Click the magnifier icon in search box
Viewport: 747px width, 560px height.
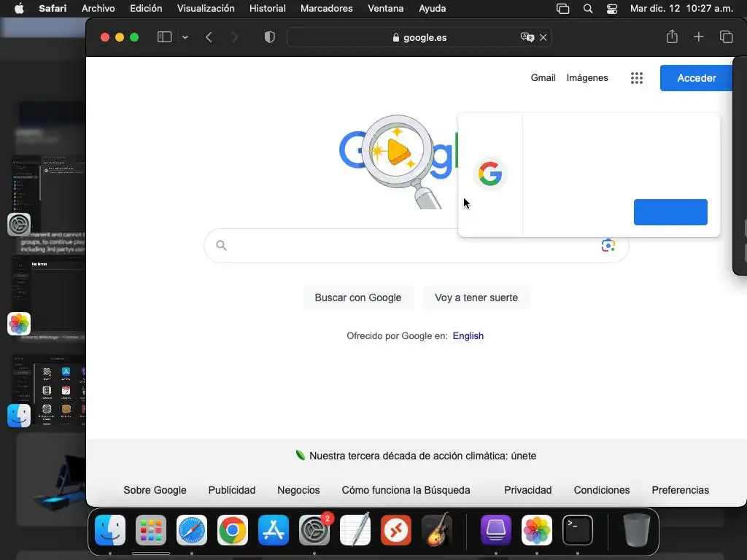221,245
